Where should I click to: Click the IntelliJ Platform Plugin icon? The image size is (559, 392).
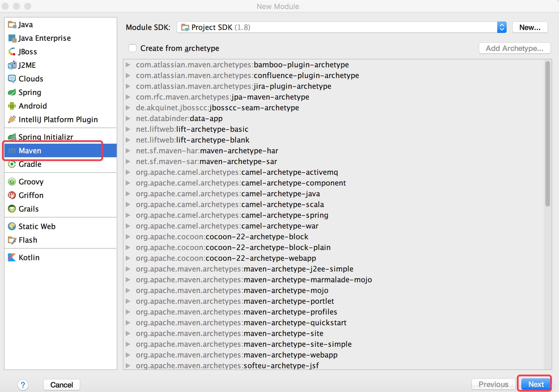12,120
